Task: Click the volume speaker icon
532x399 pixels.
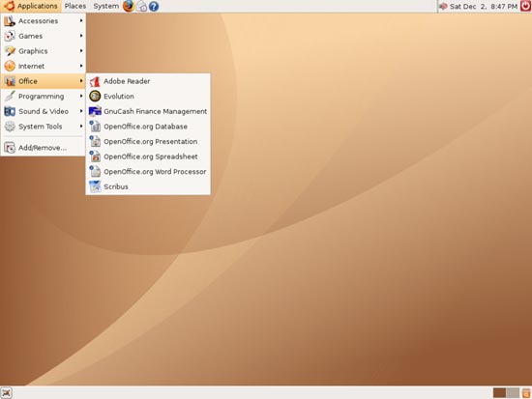Action: tap(443, 6)
